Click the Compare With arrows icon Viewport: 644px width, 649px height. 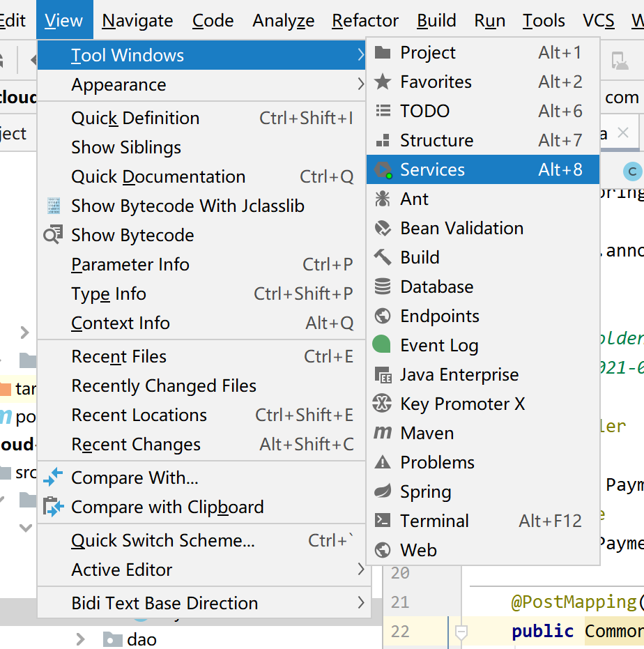(x=54, y=478)
